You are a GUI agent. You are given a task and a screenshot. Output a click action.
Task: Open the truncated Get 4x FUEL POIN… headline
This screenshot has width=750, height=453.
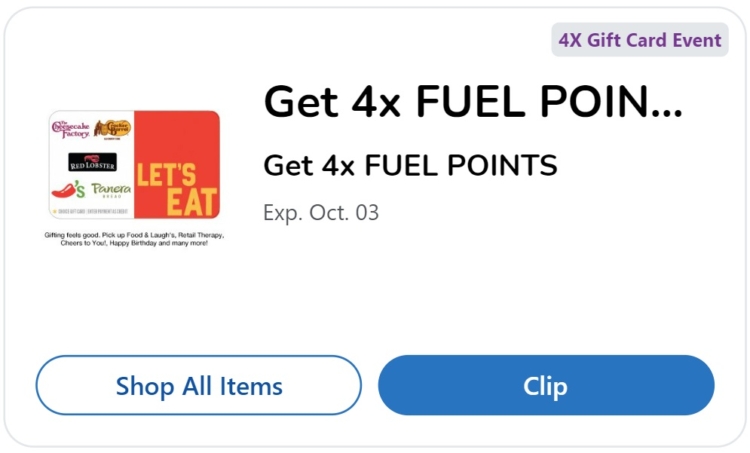473,102
